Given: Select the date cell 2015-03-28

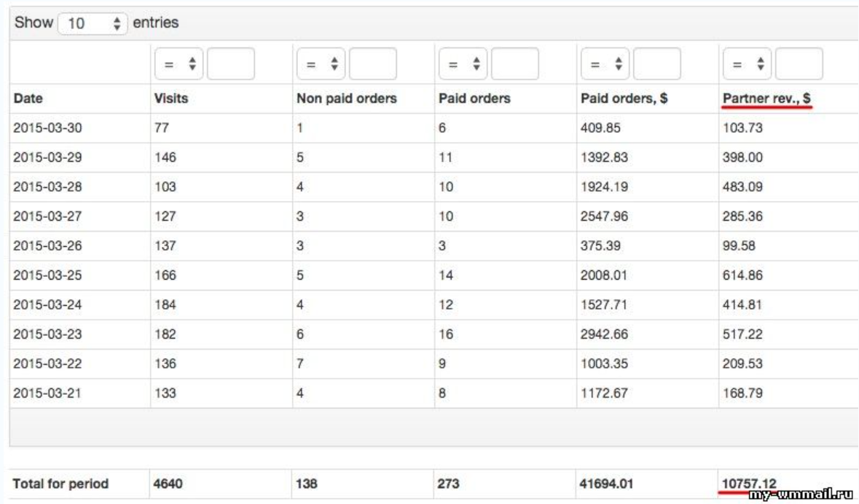Looking at the screenshot, I should point(47,186).
